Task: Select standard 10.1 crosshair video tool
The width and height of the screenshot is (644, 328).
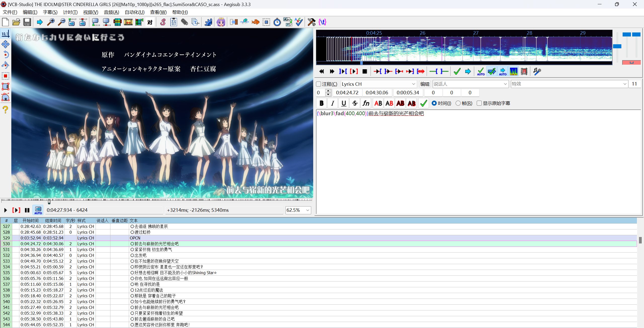Action: 5,34
